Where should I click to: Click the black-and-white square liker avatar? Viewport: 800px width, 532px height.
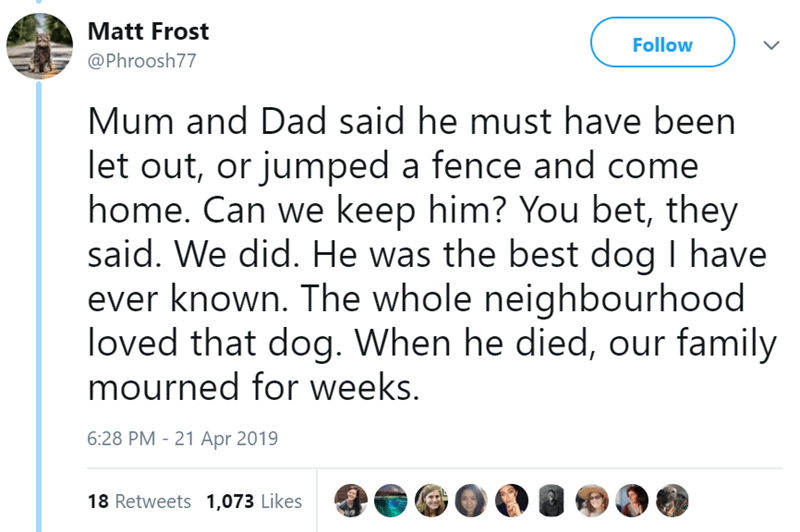coord(552,499)
